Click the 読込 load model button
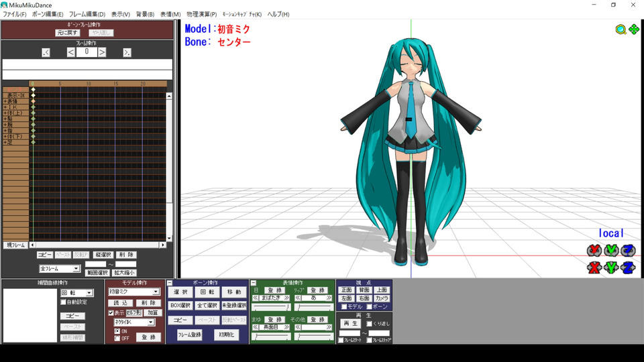 (x=120, y=303)
